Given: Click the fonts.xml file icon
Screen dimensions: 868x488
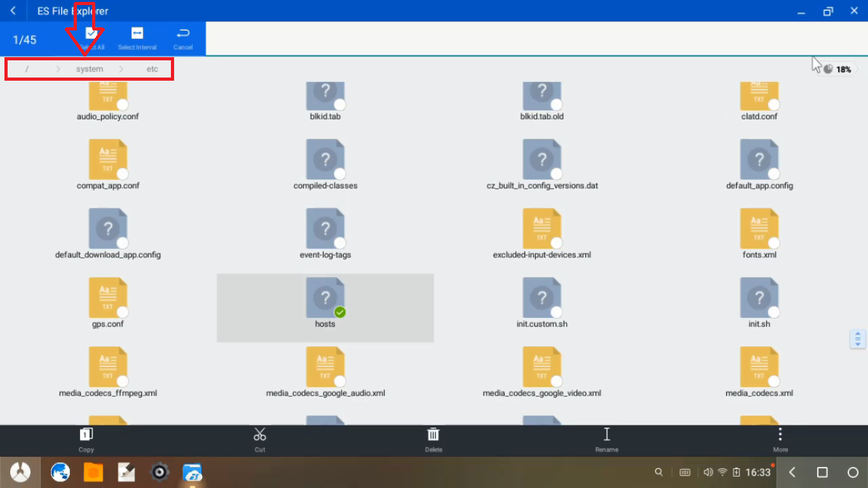Looking at the screenshot, I should tap(759, 228).
